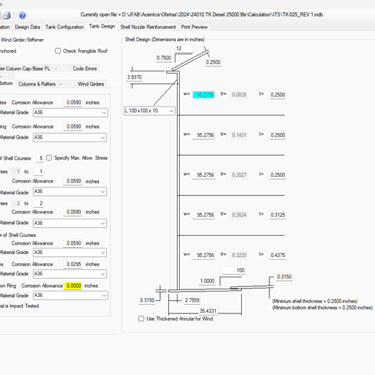Open Material Grade dropdown below highlighted 0.0000 allowance
Screen dimensions: 375x375
pyautogui.click(x=70, y=295)
